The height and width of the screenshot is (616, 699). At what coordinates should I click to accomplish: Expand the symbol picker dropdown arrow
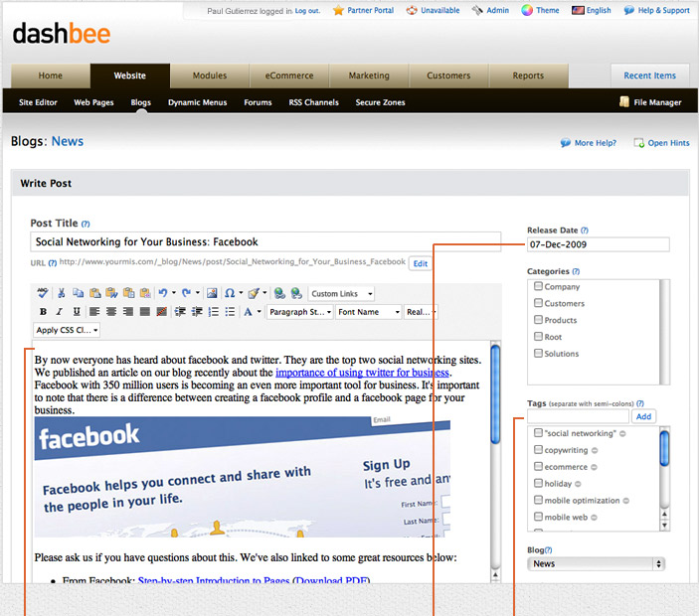click(241, 293)
